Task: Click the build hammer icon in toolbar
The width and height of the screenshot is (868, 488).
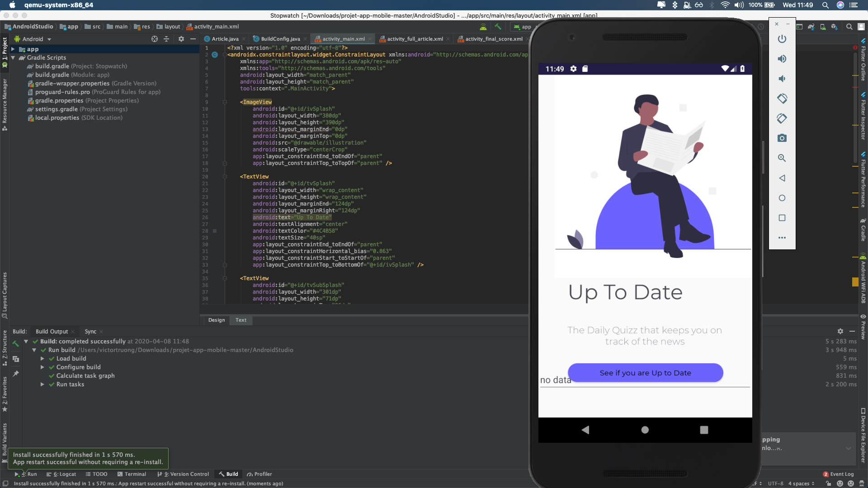Action: (498, 27)
